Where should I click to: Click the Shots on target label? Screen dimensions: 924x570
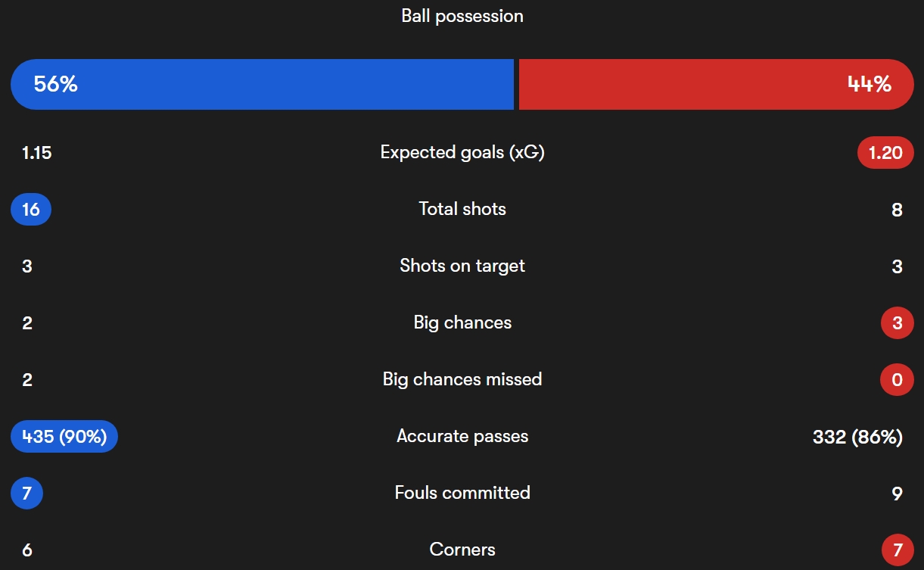(x=462, y=266)
